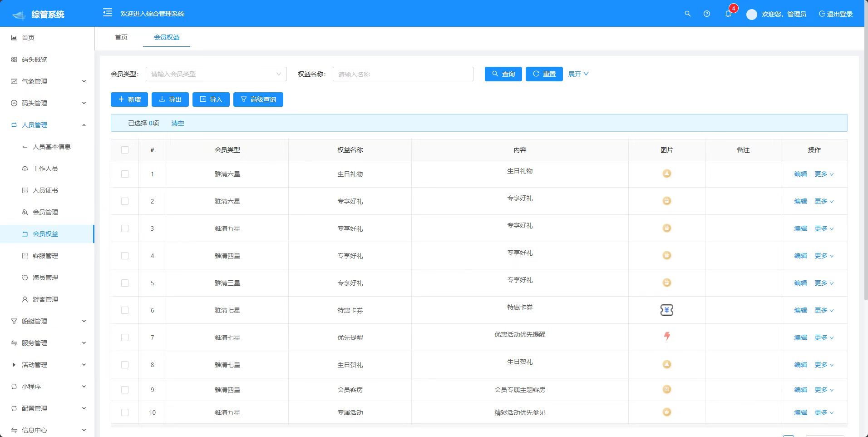Open 会员管理 in the sidebar
The image size is (868, 437).
pyautogui.click(x=45, y=212)
